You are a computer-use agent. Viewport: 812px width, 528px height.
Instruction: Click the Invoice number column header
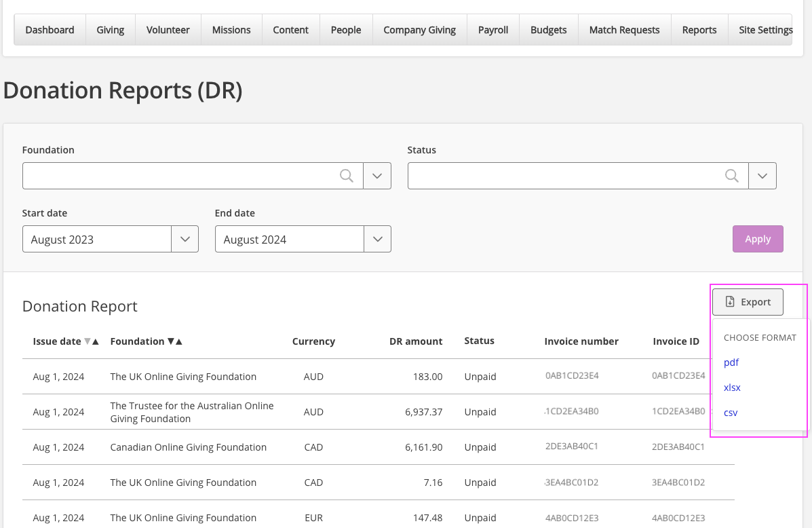(581, 341)
